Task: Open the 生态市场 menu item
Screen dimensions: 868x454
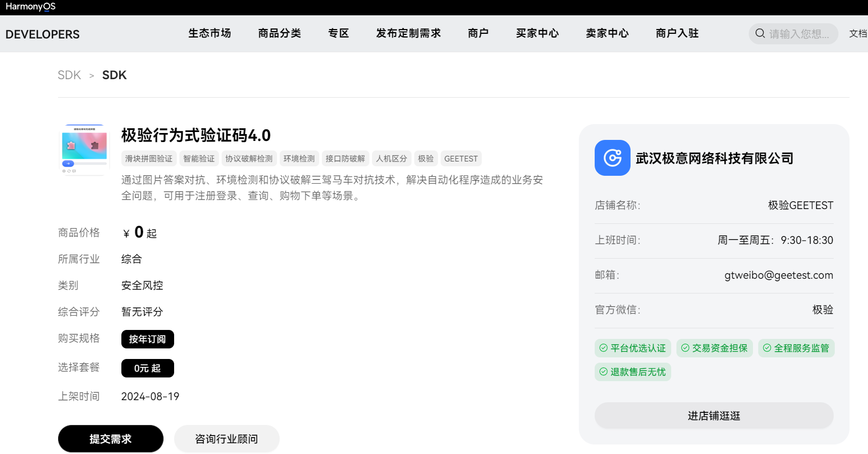Action: pyautogui.click(x=209, y=33)
